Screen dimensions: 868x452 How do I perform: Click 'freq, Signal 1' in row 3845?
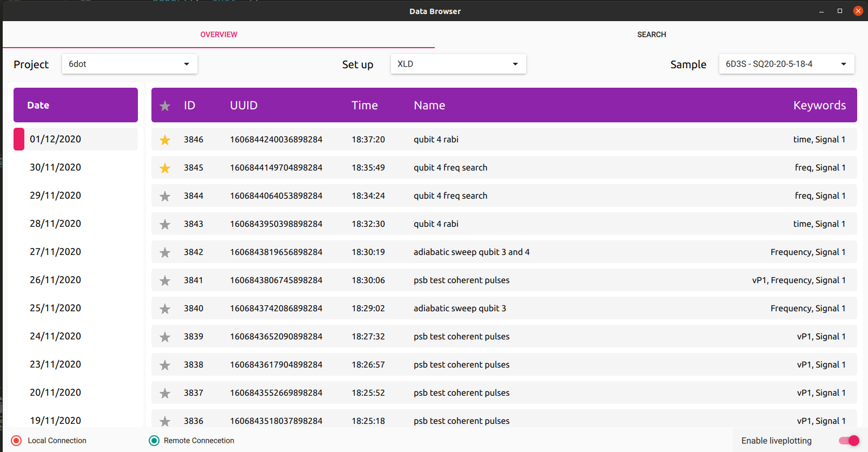click(x=820, y=168)
